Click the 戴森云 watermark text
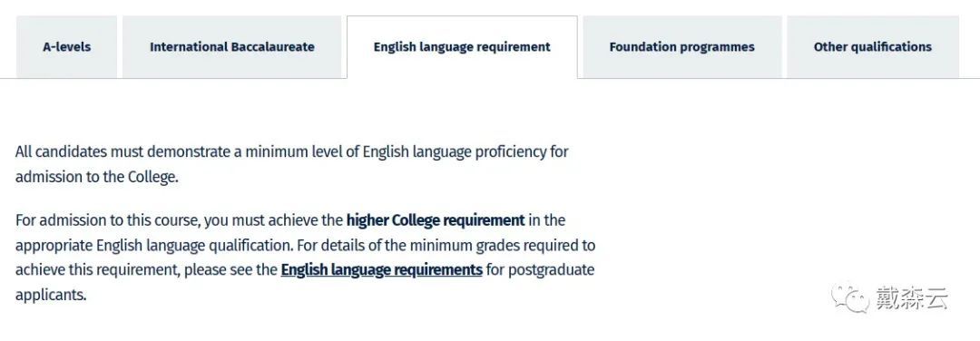Image resolution: width=980 pixels, height=341 pixels. (911, 298)
